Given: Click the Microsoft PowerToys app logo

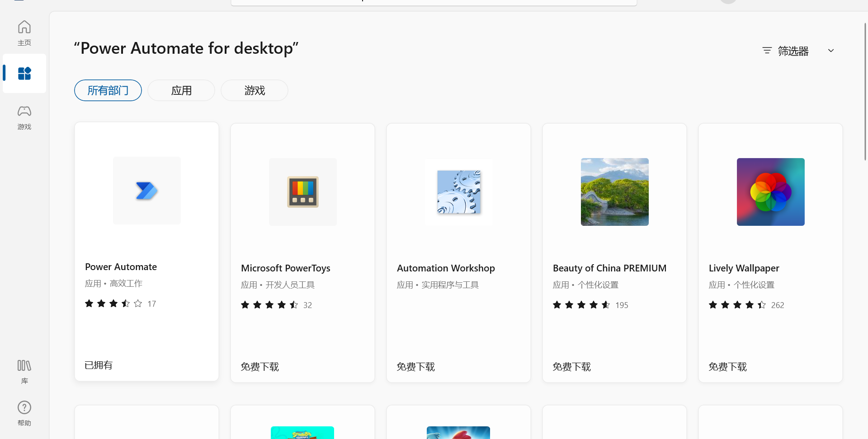Looking at the screenshot, I should click(302, 191).
